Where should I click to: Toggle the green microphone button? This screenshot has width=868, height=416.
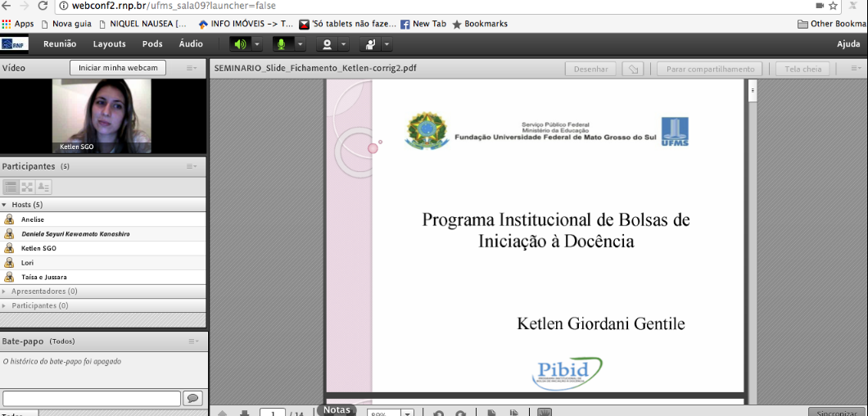click(x=282, y=44)
